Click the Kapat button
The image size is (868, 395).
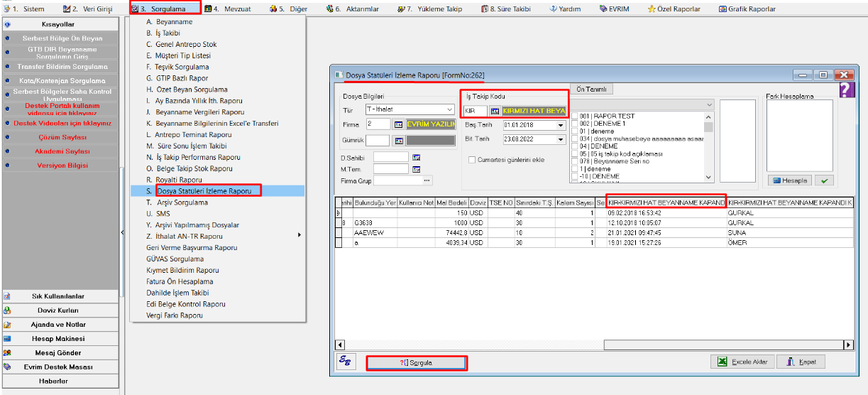pyautogui.click(x=801, y=362)
